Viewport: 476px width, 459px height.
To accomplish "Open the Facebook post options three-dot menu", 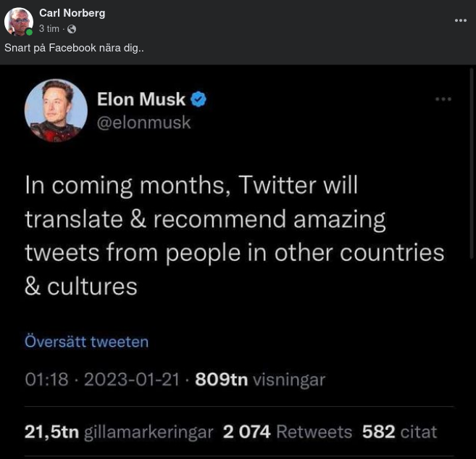I will (461, 20).
